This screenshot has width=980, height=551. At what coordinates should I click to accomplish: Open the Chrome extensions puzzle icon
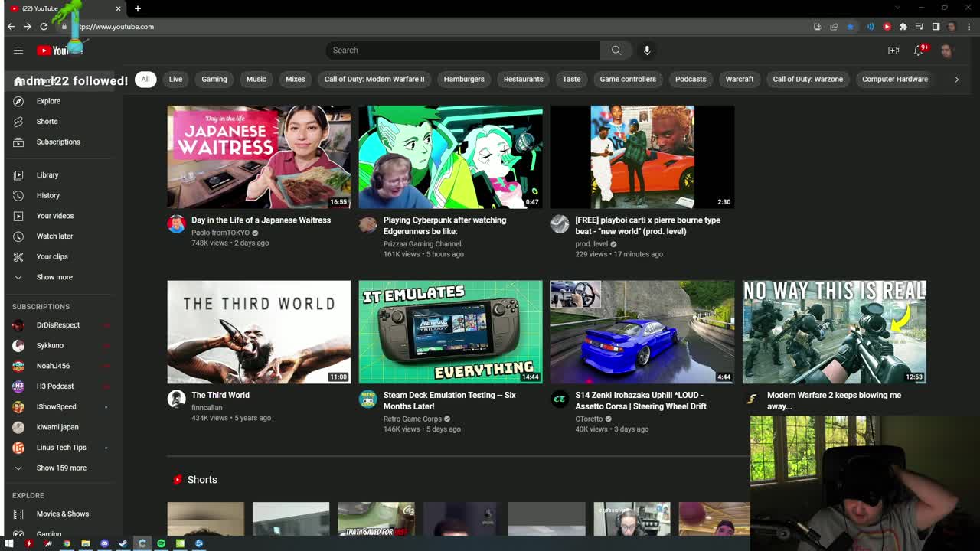(x=903, y=27)
